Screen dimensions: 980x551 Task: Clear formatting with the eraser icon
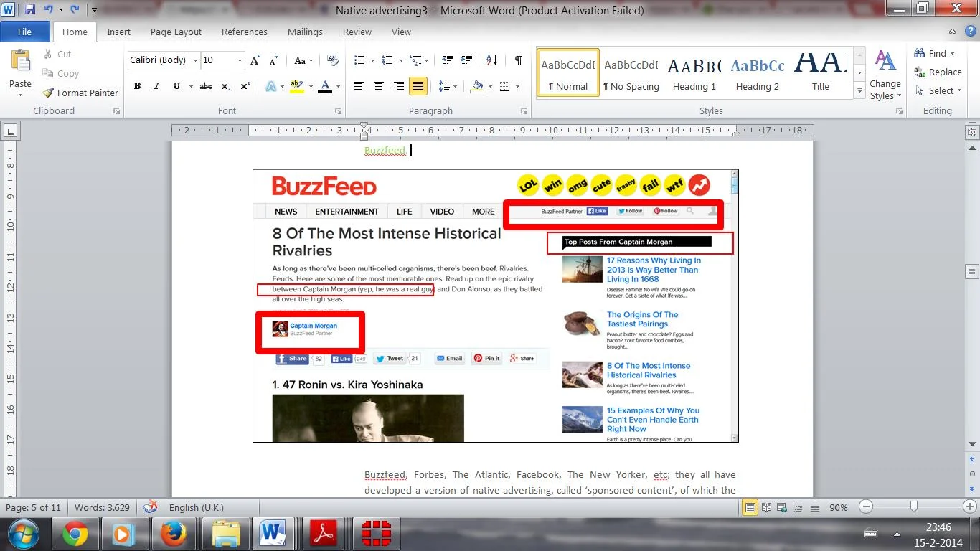click(x=333, y=60)
